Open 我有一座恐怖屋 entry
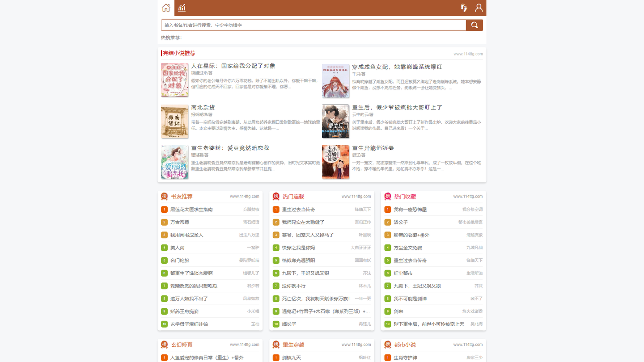This screenshot has height=362, width=644. coord(410,210)
